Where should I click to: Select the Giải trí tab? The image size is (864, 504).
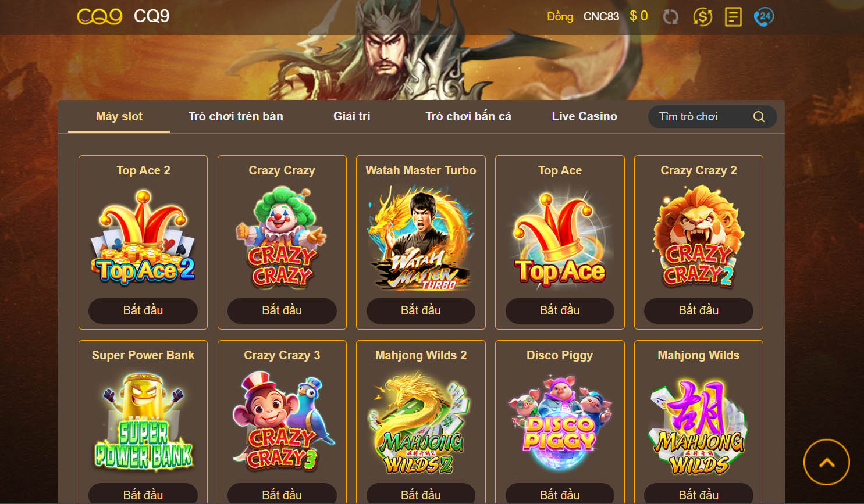[352, 116]
